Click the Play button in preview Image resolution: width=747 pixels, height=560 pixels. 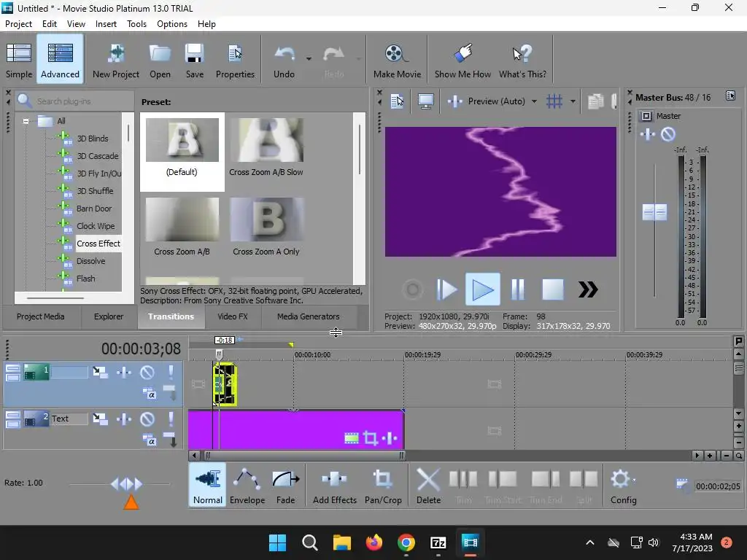[483, 289]
